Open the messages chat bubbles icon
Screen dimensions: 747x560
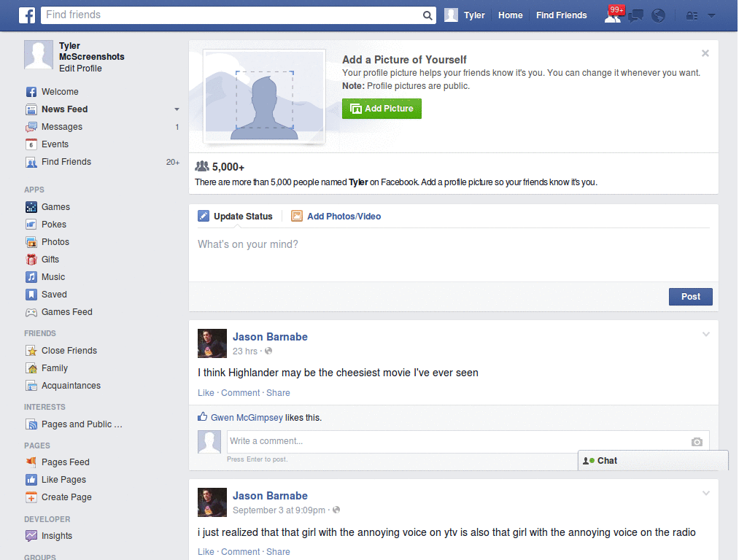[635, 16]
